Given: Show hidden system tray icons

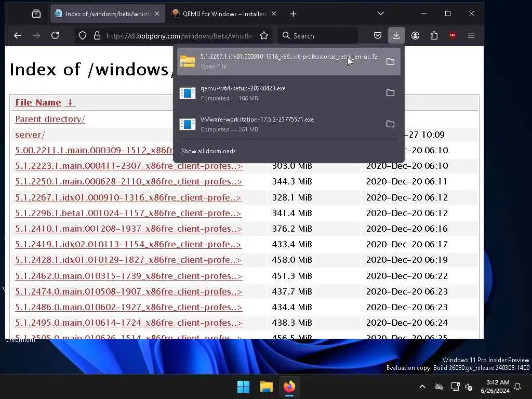Looking at the screenshot, I should (422, 387).
